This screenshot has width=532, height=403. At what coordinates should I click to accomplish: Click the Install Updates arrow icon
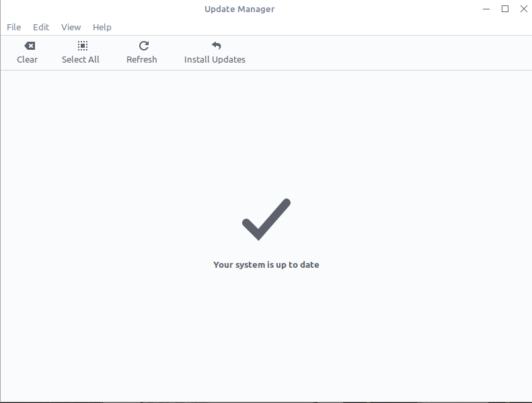216,46
